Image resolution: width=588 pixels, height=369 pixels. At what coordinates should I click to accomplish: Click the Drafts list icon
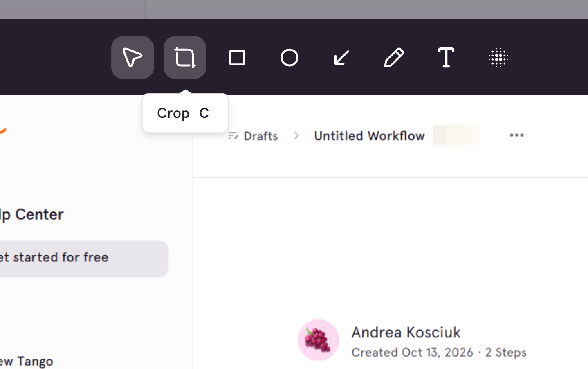233,136
